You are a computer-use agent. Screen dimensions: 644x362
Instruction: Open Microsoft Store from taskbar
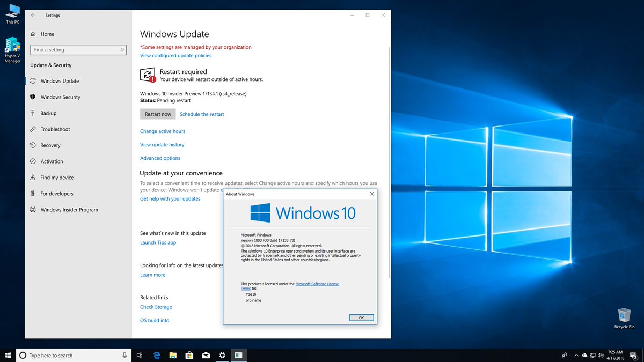point(189,355)
